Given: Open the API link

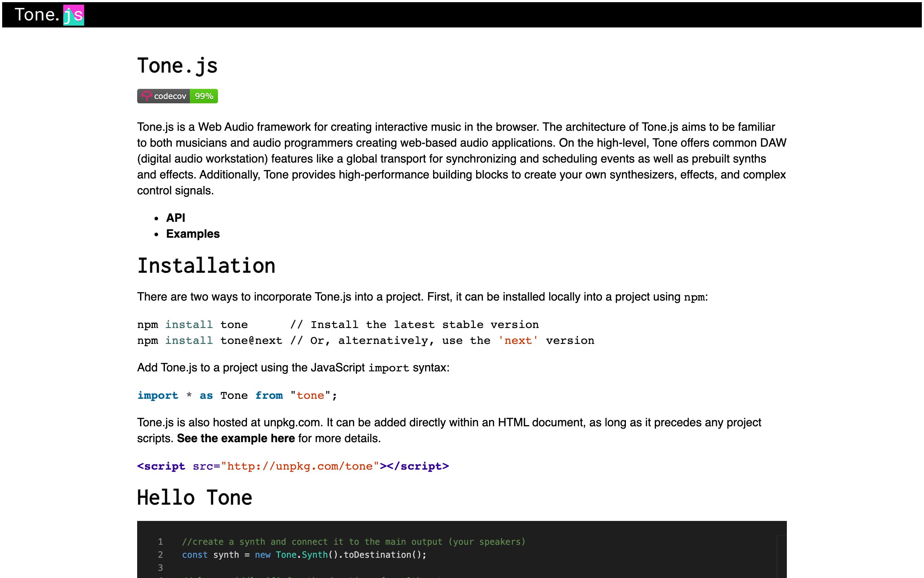Looking at the screenshot, I should pyautogui.click(x=175, y=218).
